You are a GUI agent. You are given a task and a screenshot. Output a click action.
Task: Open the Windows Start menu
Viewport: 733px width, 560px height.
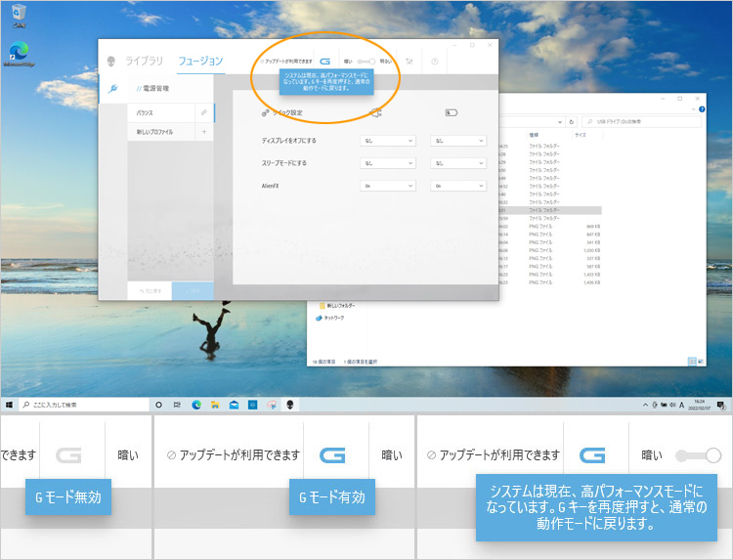[10, 405]
